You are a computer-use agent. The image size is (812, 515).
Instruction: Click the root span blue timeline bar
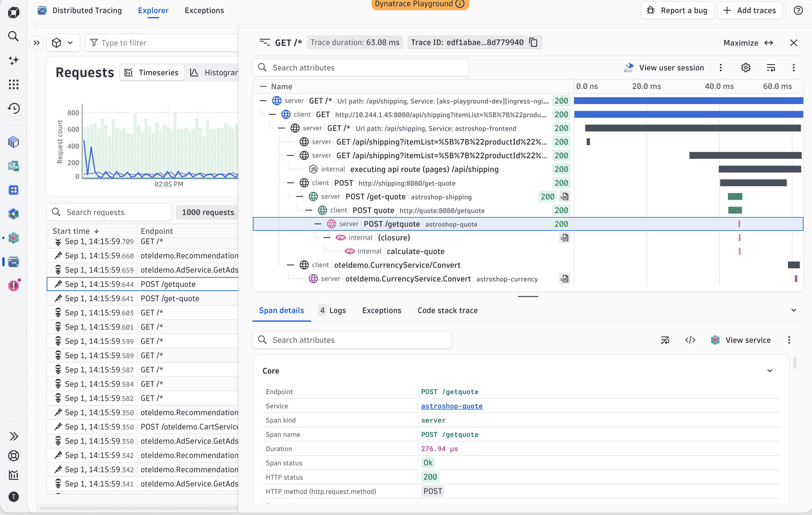click(x=689, y=101)
